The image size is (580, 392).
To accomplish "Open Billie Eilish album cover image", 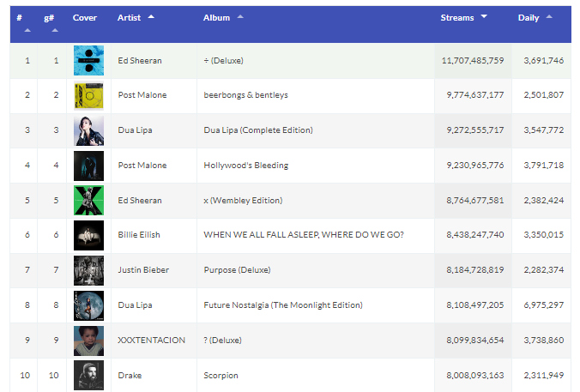I will [x=88, y=235].
